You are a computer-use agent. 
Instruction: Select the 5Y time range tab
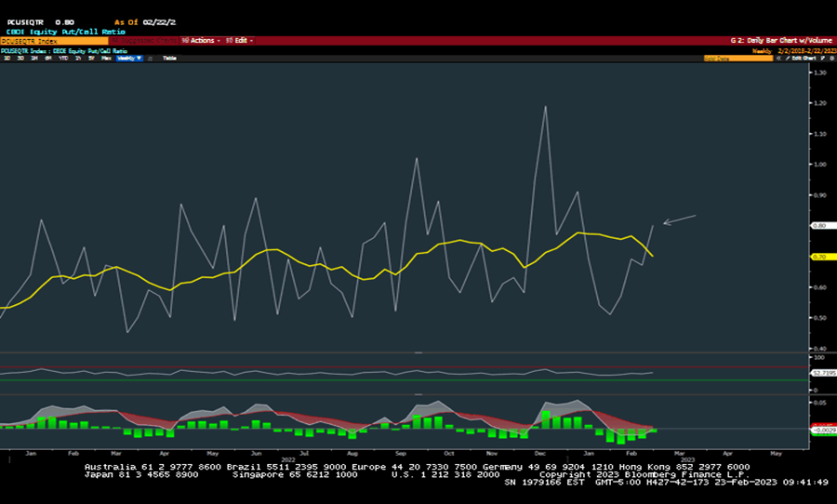[91, 59]
